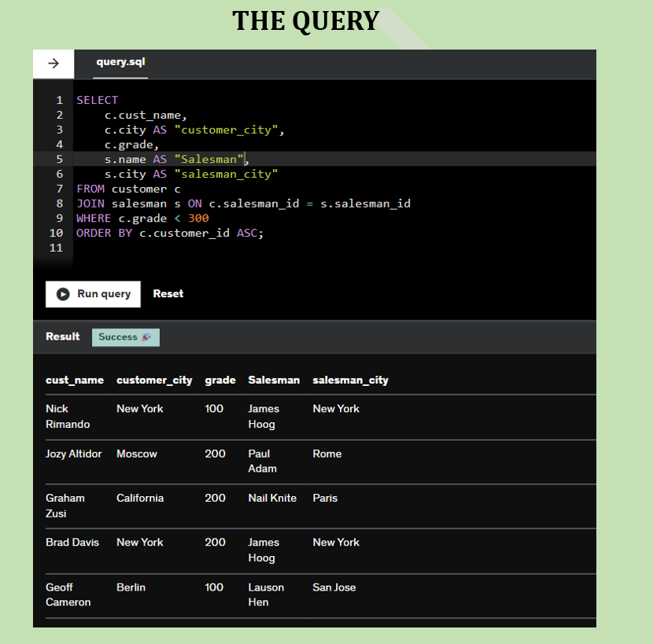This screenshot has width=653, height=644.
Task: Click line number 5 in gutter
Action: tap(60, 159)
